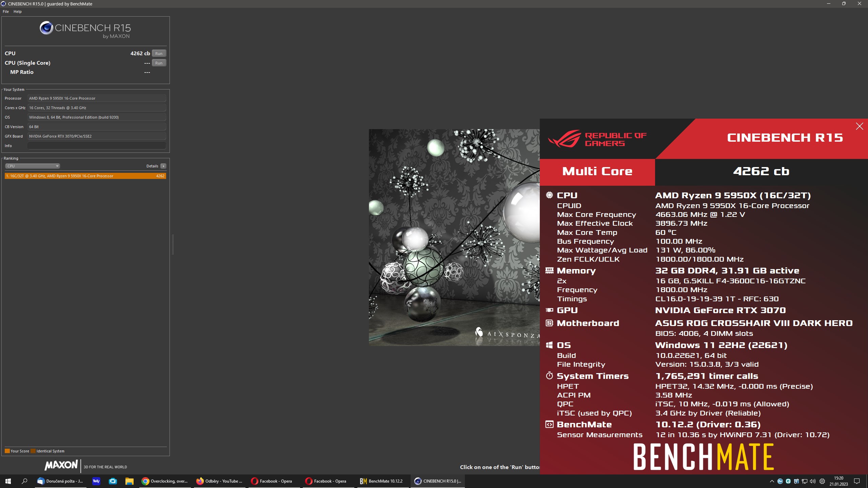The width and height of the screenshot is (868, 488).
Task: Click the rendered benchmark scene image
Action: coord(454,237)
